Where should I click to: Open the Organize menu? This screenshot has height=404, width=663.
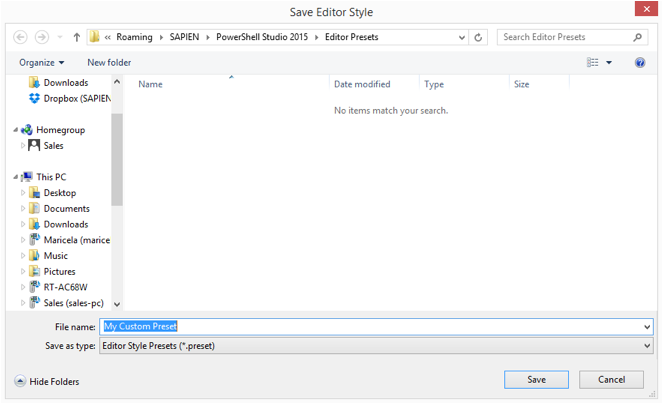pos(41,63)
